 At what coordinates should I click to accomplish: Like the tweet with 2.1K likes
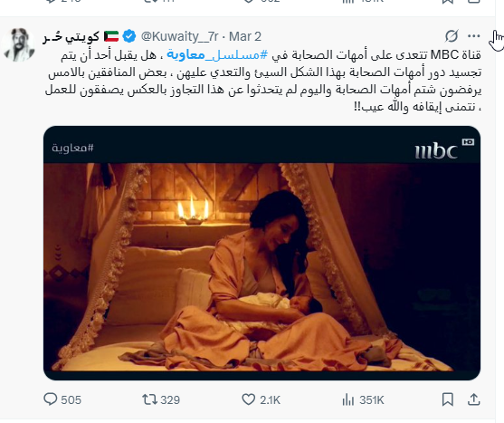248,399
